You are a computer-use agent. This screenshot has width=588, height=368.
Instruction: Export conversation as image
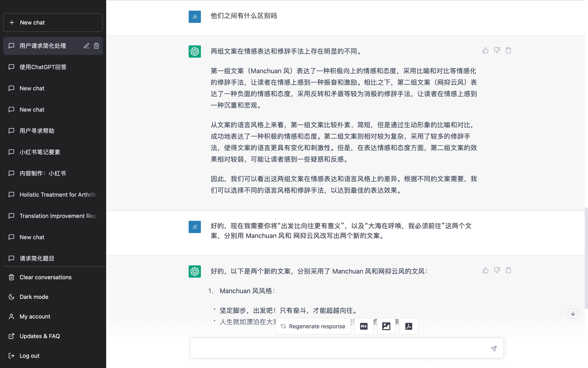click(x=386, y=326)
